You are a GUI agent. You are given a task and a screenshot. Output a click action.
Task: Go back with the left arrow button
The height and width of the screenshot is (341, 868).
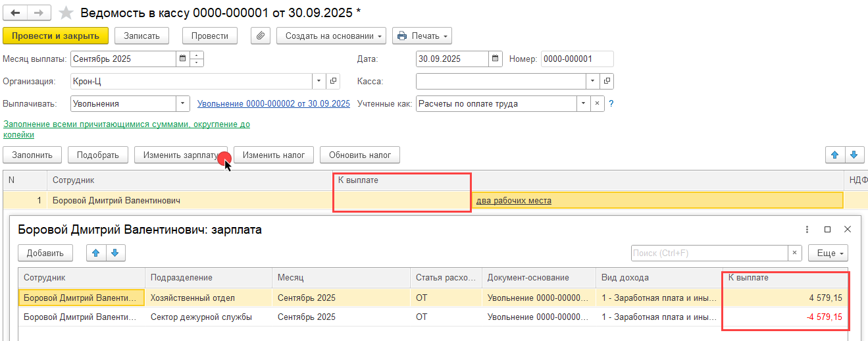pyautogui.click(x=16, y=13)
